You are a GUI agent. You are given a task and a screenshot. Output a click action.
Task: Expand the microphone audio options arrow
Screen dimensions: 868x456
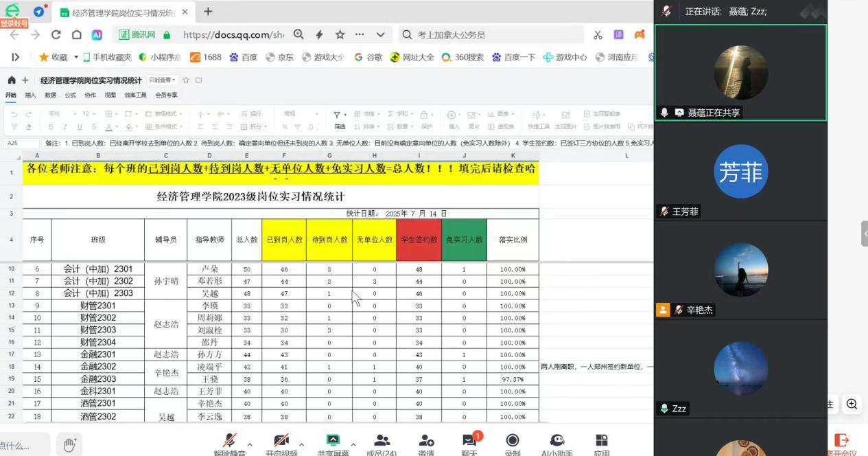coord(249,444)
